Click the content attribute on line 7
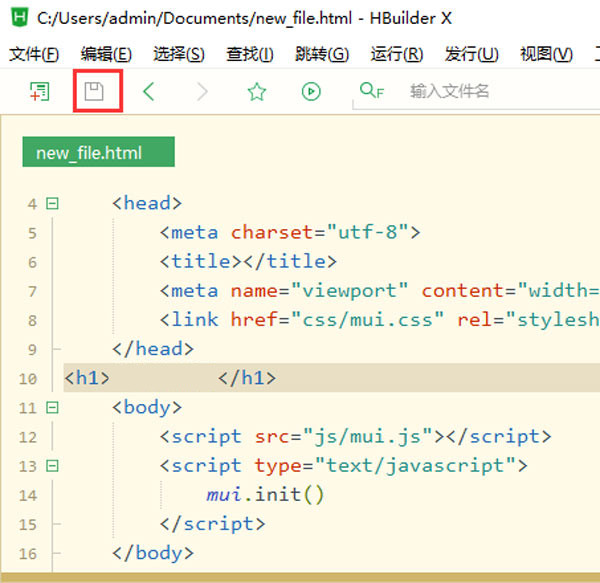This screenshot has width=600, height=583. [x=463, y=290]
